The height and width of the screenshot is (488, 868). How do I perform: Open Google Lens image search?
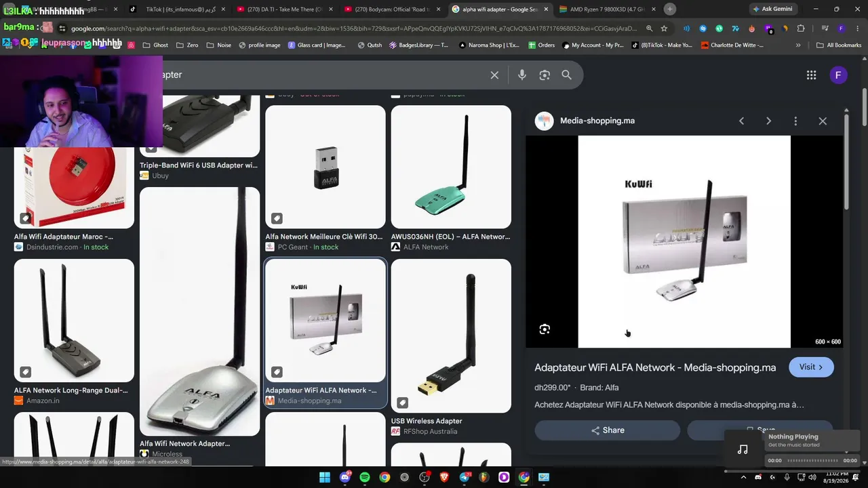pos(545,75)
